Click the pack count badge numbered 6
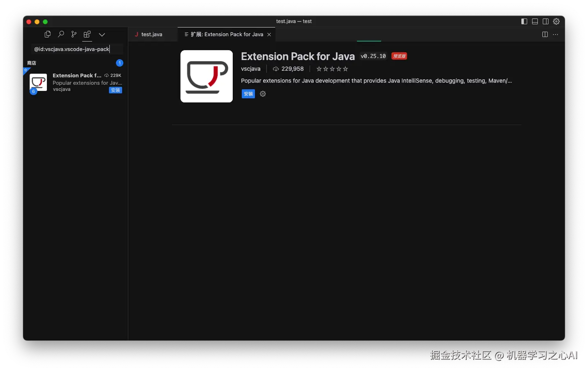The width and height of the screenshot is (588, 371). tap(34, 91)
